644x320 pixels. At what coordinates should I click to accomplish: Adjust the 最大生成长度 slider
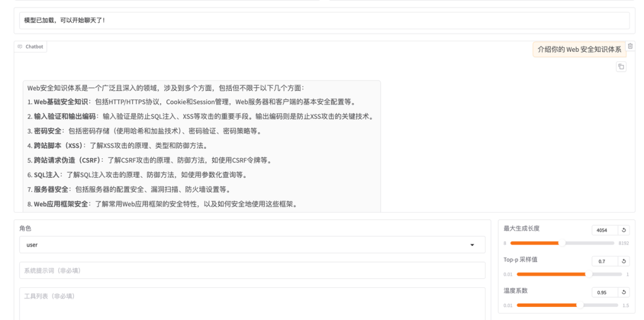562,243
